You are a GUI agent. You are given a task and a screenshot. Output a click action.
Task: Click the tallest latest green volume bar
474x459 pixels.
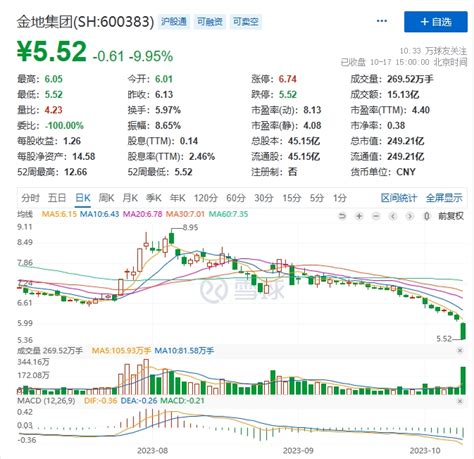[463, 380]
